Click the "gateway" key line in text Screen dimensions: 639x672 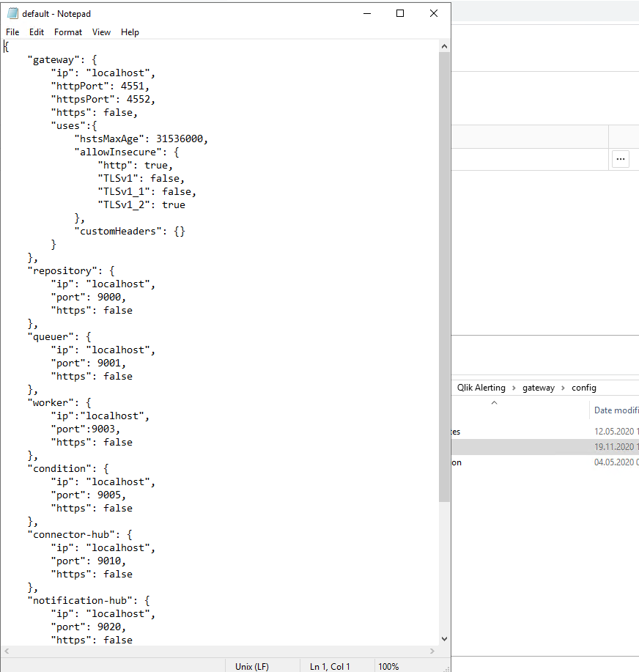[62, 59]
